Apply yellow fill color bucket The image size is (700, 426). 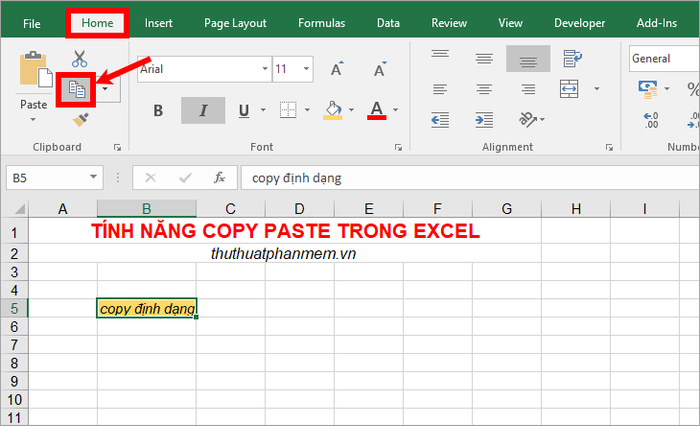coord(333,110)
